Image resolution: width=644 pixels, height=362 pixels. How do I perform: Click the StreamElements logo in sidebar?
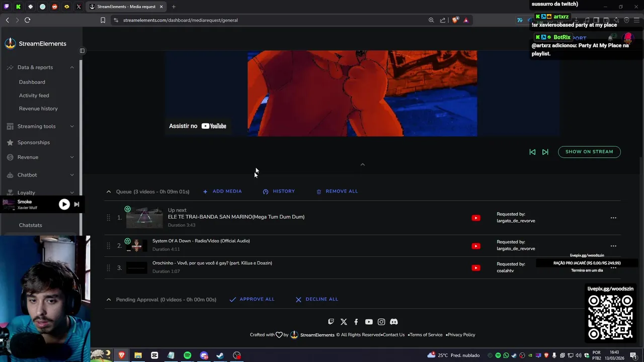point(36,44)
